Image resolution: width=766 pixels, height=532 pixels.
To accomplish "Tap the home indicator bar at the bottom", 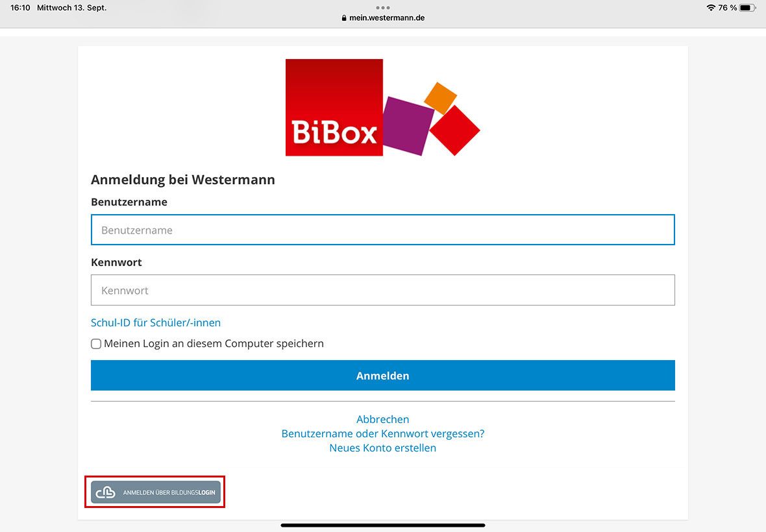I will click(x=383, y=525).
